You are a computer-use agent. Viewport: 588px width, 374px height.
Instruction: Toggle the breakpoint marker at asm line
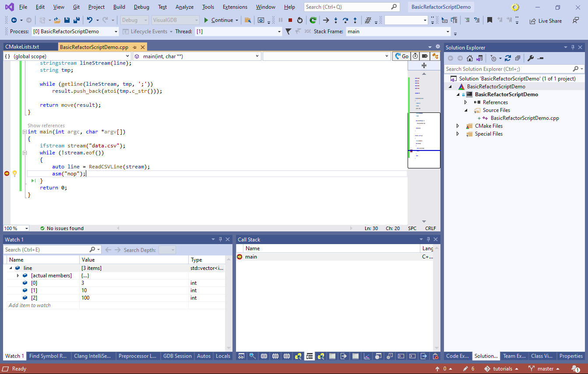[x=7, y=174]
